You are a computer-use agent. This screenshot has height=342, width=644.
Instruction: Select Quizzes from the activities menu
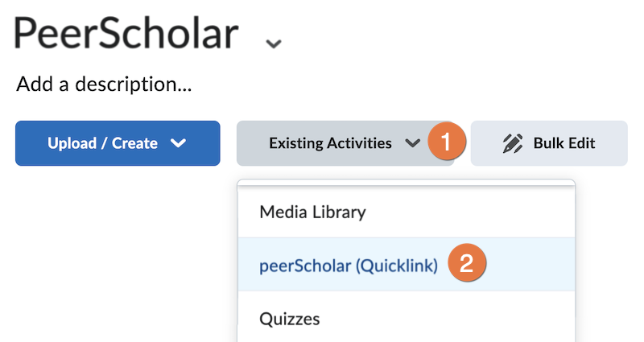[x=289, y=319]
